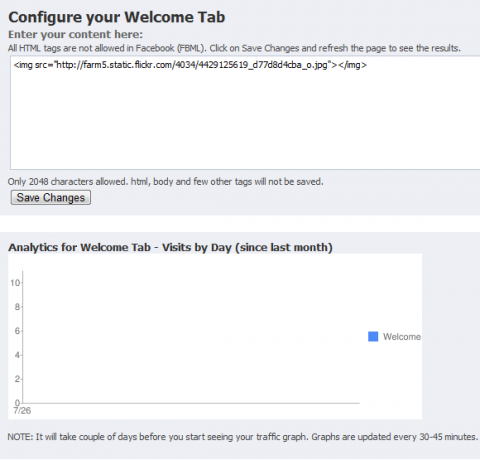Click the 6 value on chart axis
Image resolution: width=480 pixels, height=460 pixels.
point(17,331)
